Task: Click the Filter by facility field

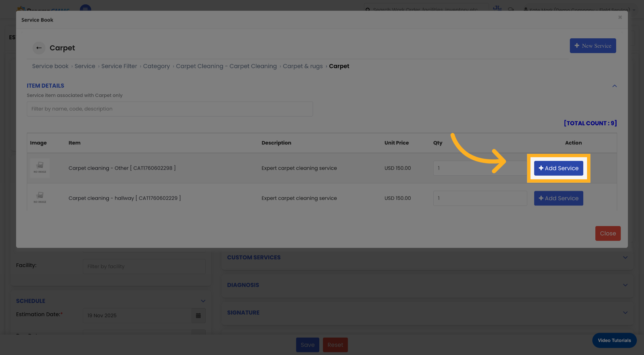Action: 144,266
